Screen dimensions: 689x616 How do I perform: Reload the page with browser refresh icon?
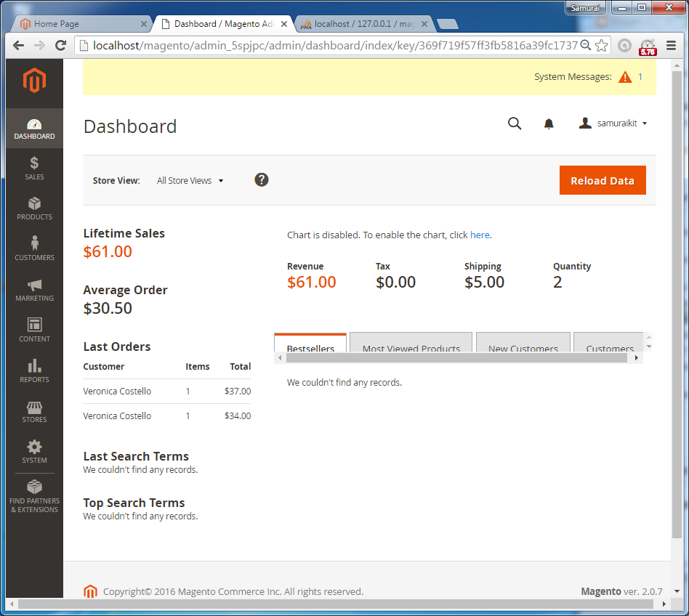point(60,45)
